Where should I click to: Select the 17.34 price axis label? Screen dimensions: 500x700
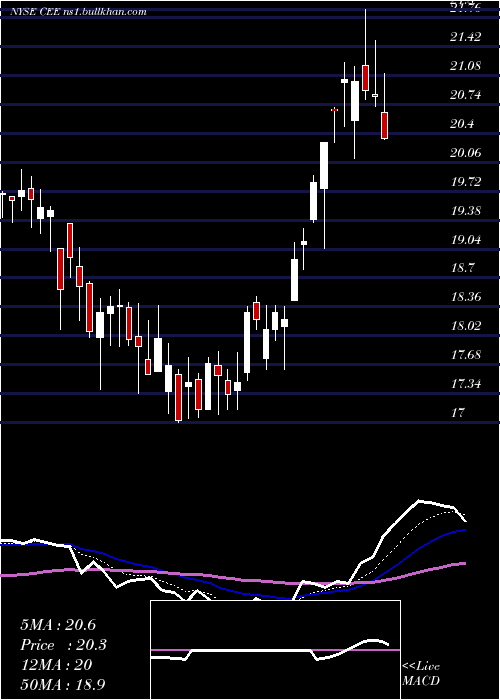[x=466, y=383]
